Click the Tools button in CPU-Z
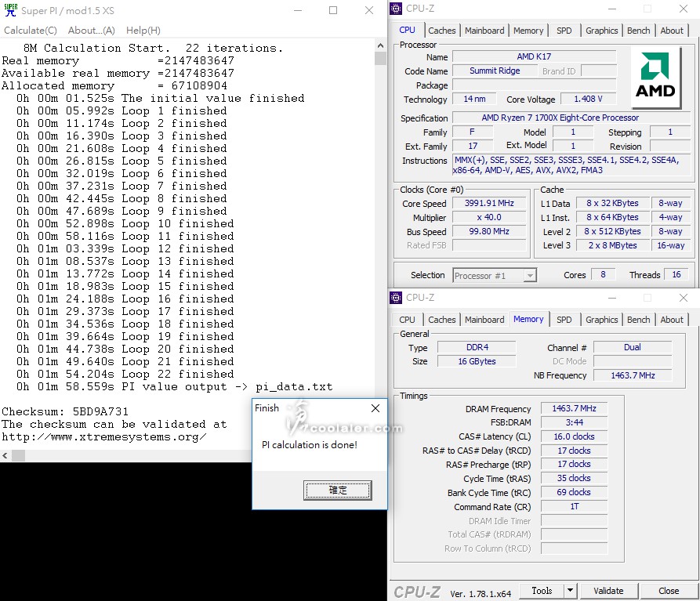 (x=542, y=590)
